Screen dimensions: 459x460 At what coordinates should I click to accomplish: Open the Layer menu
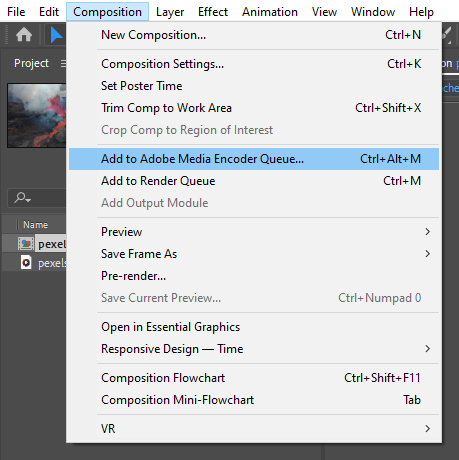[x=170, y=12]
